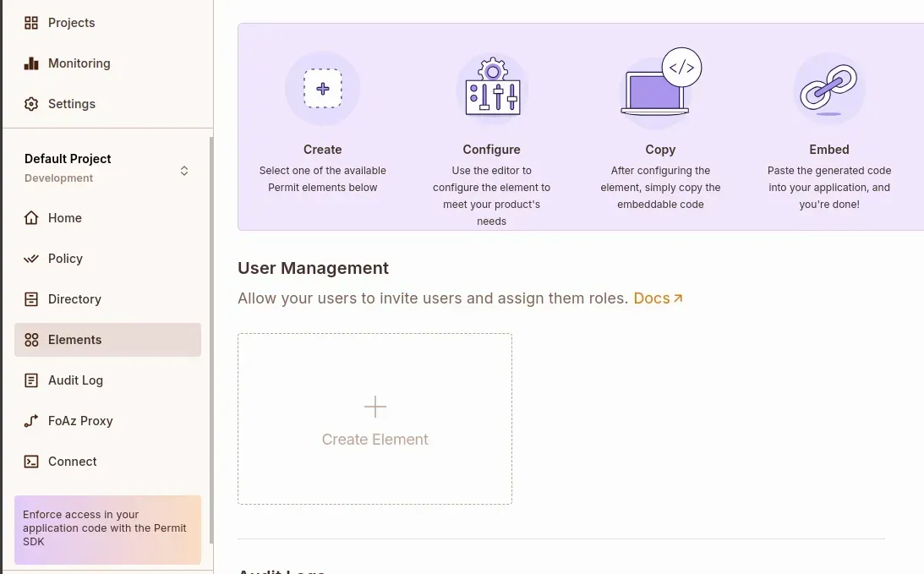Click the Connect terminal icon

(x=31, y=462)
